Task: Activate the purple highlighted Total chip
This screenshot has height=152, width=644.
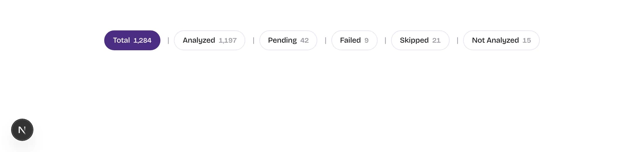Action: [132, 40]
